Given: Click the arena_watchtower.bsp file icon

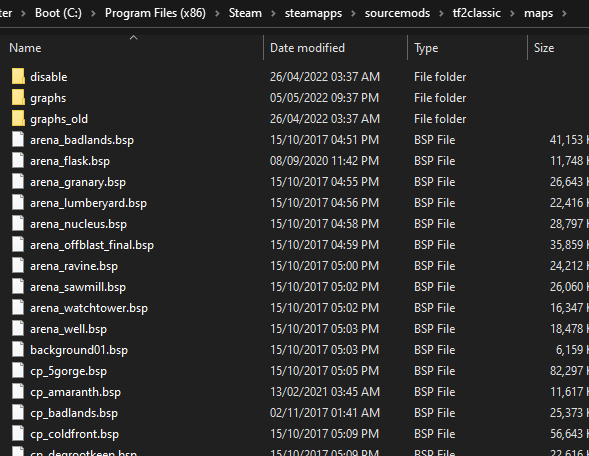Looking at the screenshot, I should [18, 308].
